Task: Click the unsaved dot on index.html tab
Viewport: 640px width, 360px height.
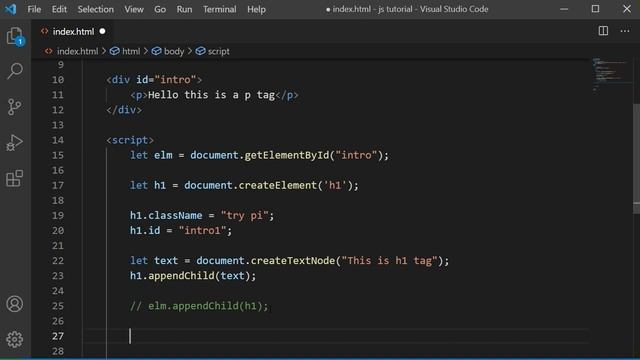Action: coord(102,31)
